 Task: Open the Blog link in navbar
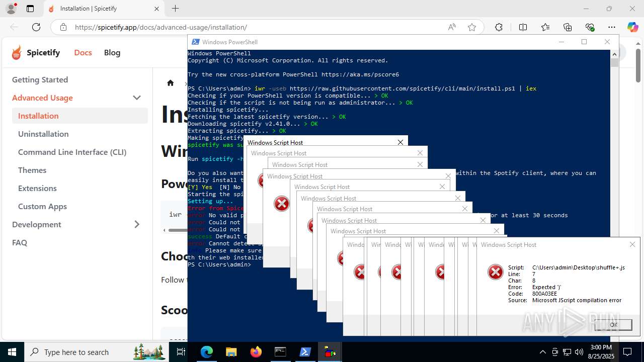pyautogui.click(x=112, y=52)
